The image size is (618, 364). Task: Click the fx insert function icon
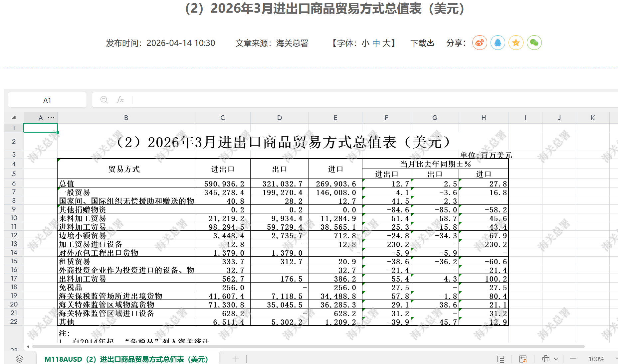pyautogui.click(x=120, y=100)
